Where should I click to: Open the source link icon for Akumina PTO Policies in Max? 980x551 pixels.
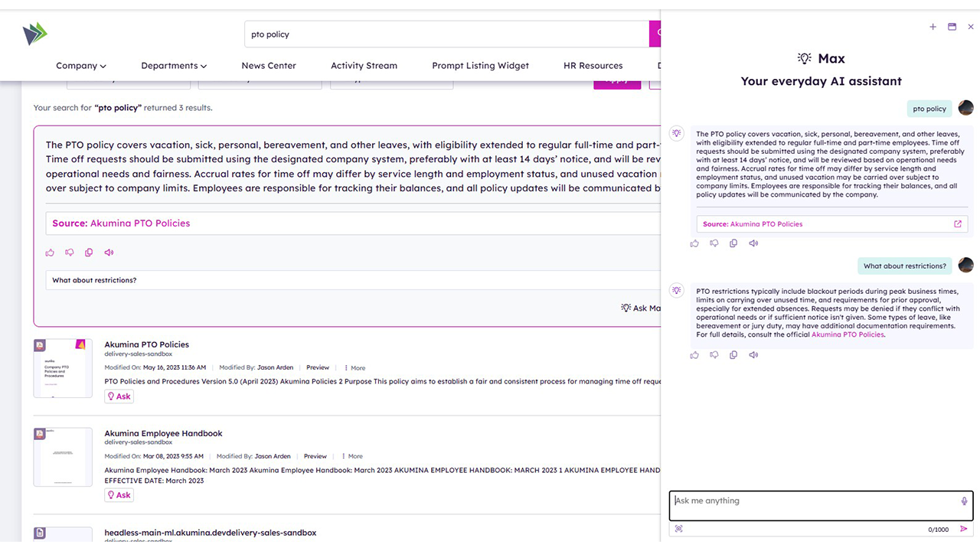[x=957, y=224]
